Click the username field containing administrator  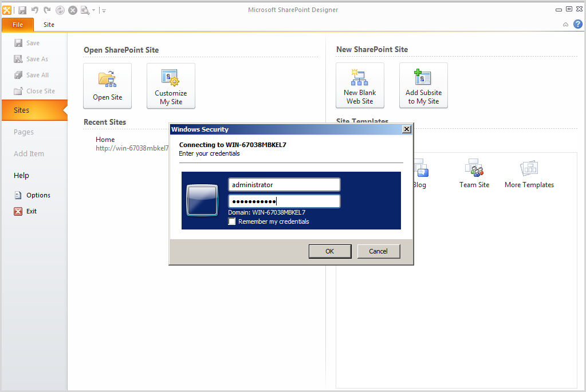[284, 185]
